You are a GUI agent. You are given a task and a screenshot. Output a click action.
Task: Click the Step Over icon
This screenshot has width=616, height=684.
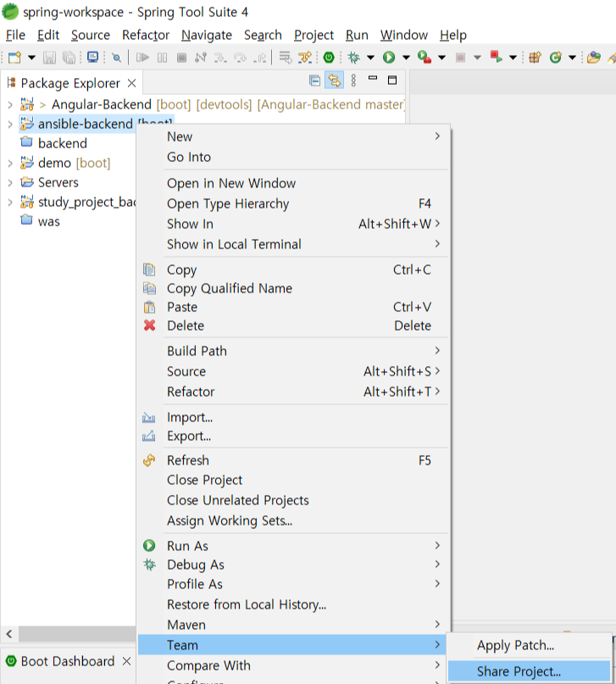[x=240, y=57]
